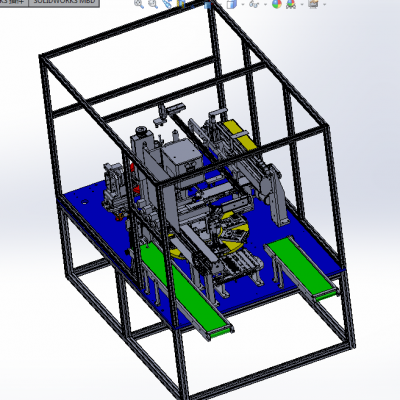Viewport: 400px width, 400px height.
Task: Click the Apply Scene icon
Action: [291, 4]
